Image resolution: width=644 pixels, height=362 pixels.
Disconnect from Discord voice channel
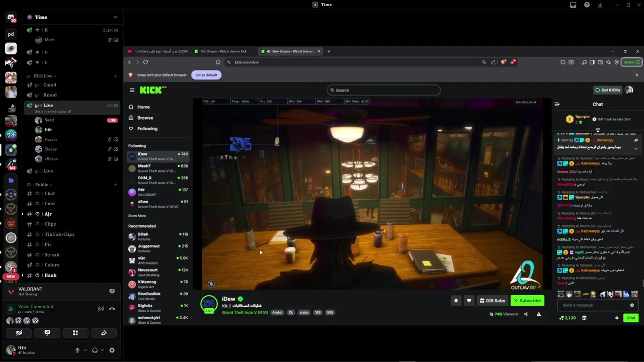pyautogui.click(x=112, y=309)
